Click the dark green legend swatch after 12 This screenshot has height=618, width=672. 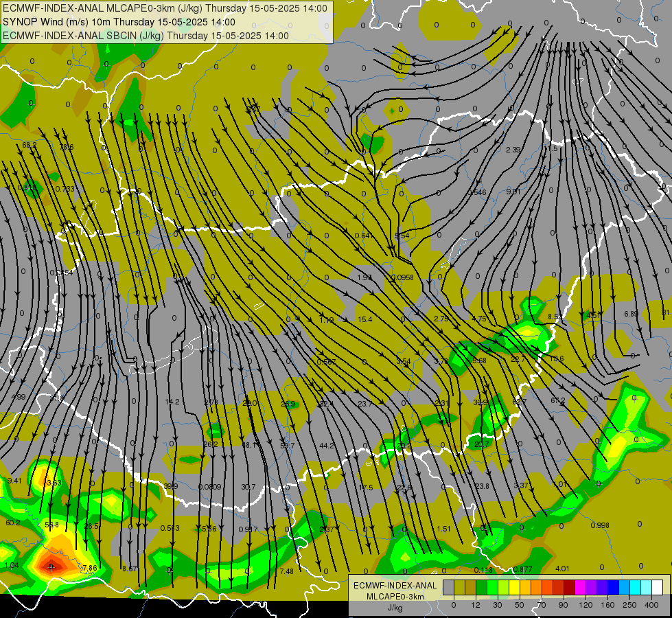point(481,587)
